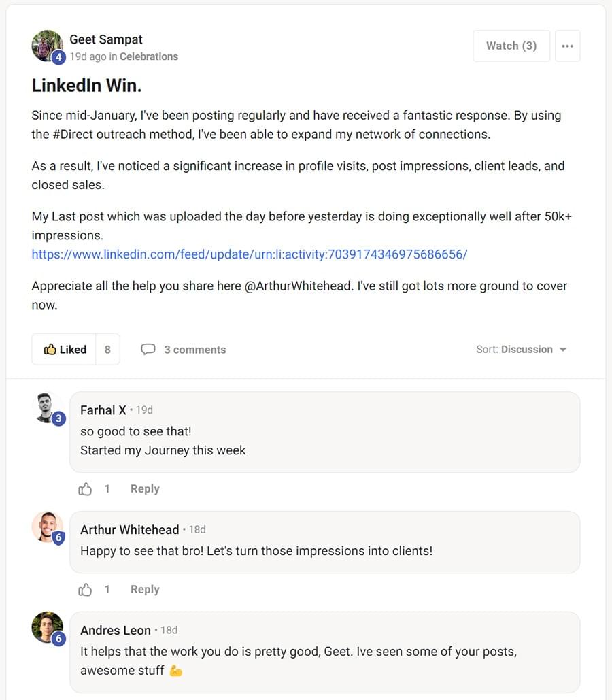Viewport: 612px width, 700px height.
Task: Click the Liked thumbs-up icon on post
Action: [x=50, y=349]
